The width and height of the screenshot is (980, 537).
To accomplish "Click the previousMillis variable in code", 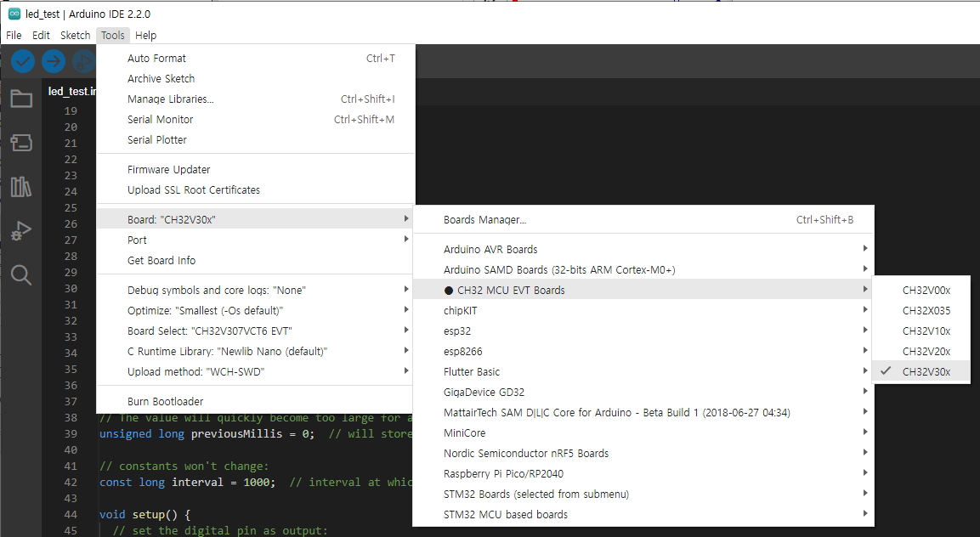I will click(x=236, y=434).
